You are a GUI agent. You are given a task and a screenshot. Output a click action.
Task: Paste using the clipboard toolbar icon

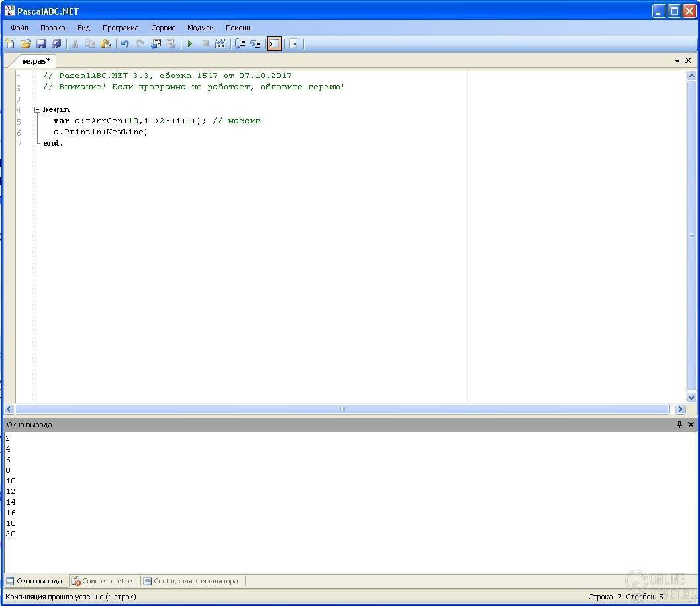point(106,44)
